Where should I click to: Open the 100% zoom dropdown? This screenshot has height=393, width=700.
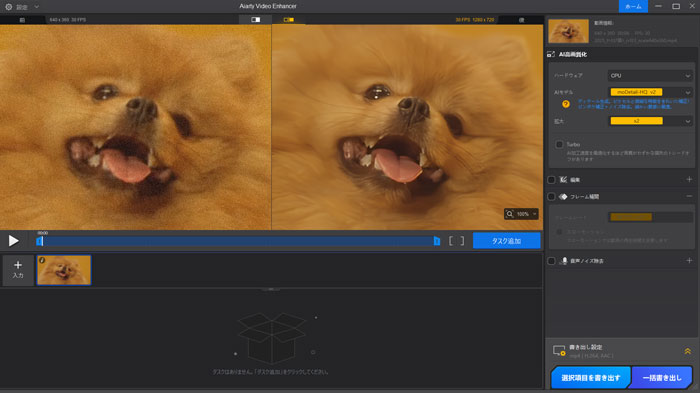(527, 214)
